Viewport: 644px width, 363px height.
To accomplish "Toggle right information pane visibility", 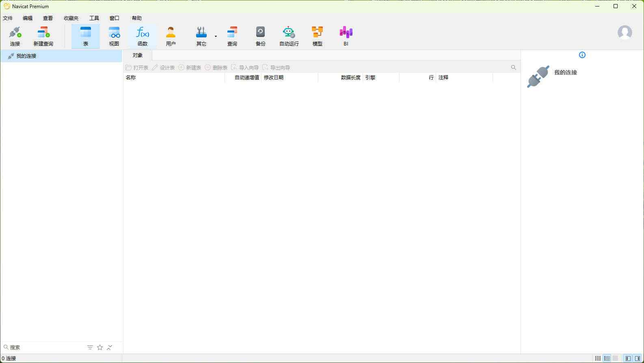I will (638, 358).
